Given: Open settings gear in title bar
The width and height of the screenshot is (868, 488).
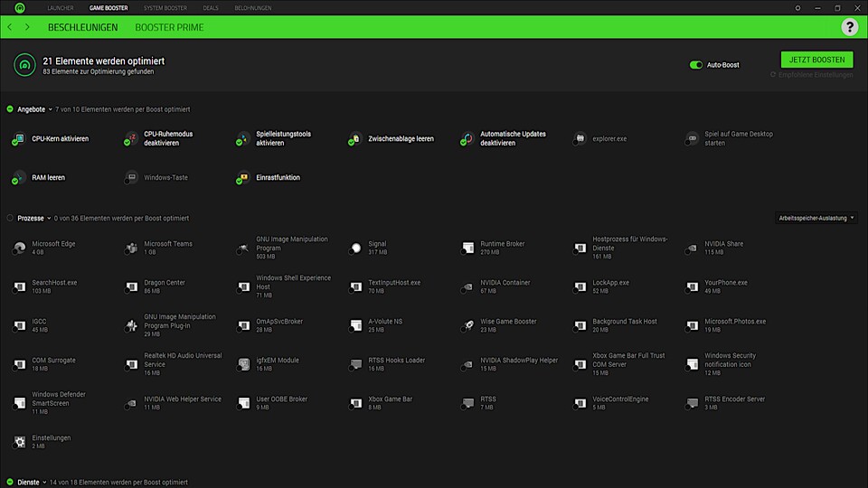Looking at the screenshot, I should (797, 8).
